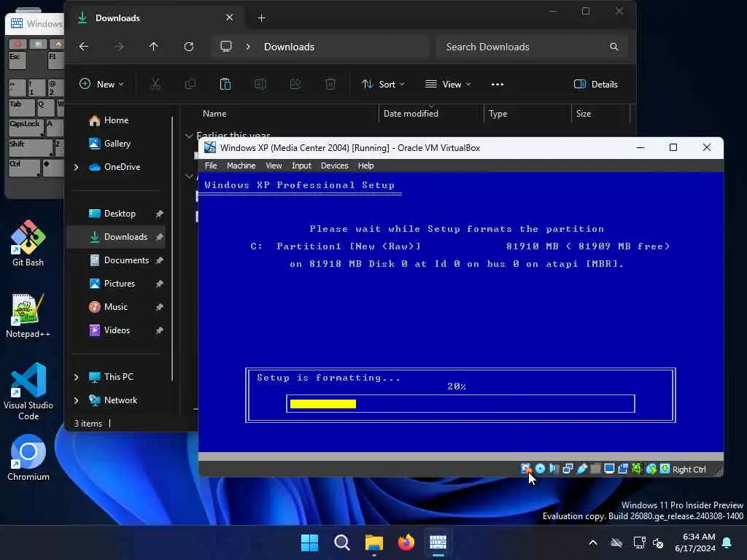Open the Notepad++ desktop shortcut
Viewport: 747px width, 560px height.
point(28,315)
